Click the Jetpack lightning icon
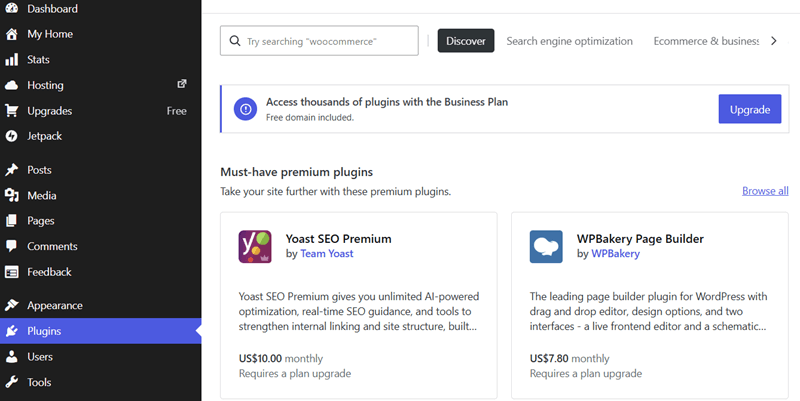This screenshot has width=800, height=401. 11,136
